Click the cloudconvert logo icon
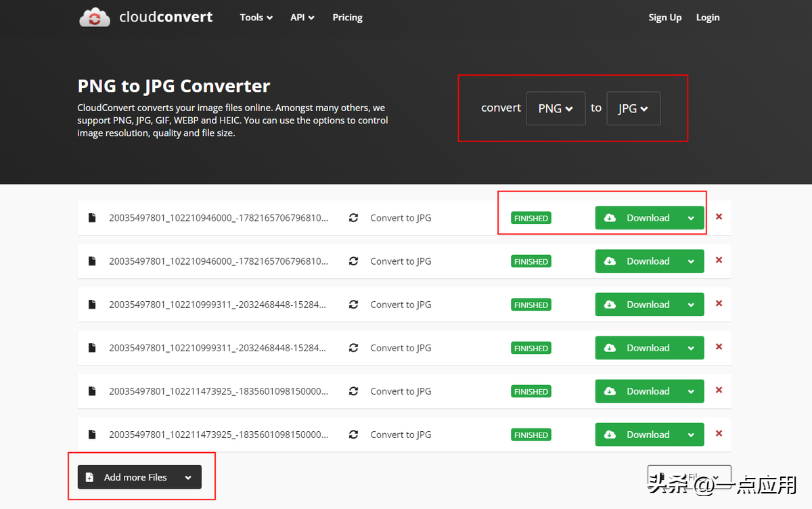The height and width of the screenshot is (509, 812). pyautogui.click(x=94, y=18)
